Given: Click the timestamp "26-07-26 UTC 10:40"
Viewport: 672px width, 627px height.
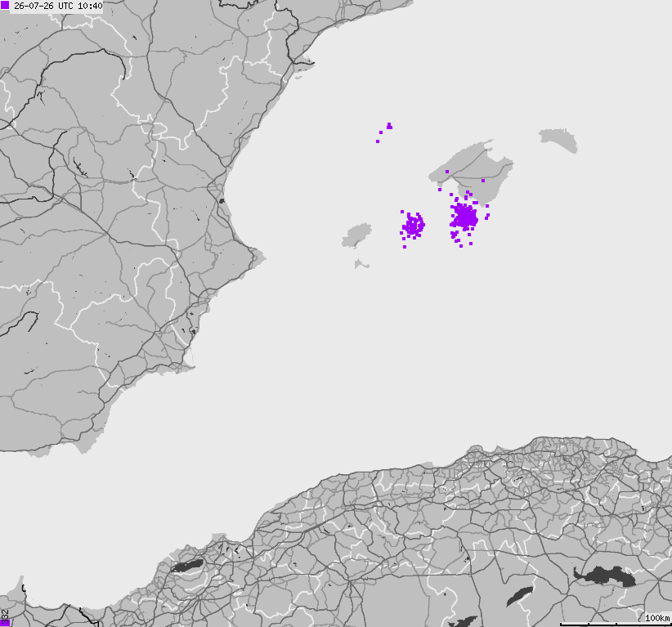Looking at the screenshot, I should tap(58, 6).
